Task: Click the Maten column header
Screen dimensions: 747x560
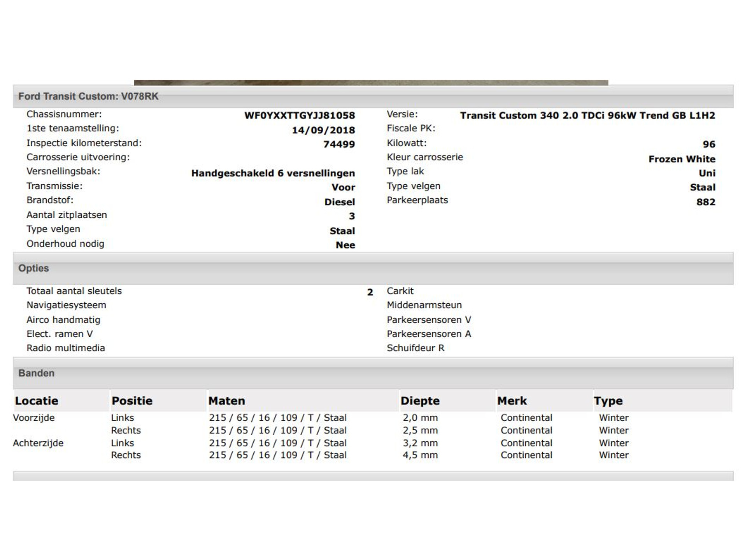Action: point(226,401)
